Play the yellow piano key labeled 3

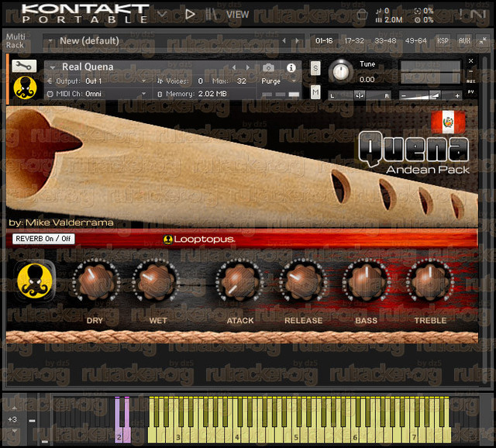pos(178,435)
